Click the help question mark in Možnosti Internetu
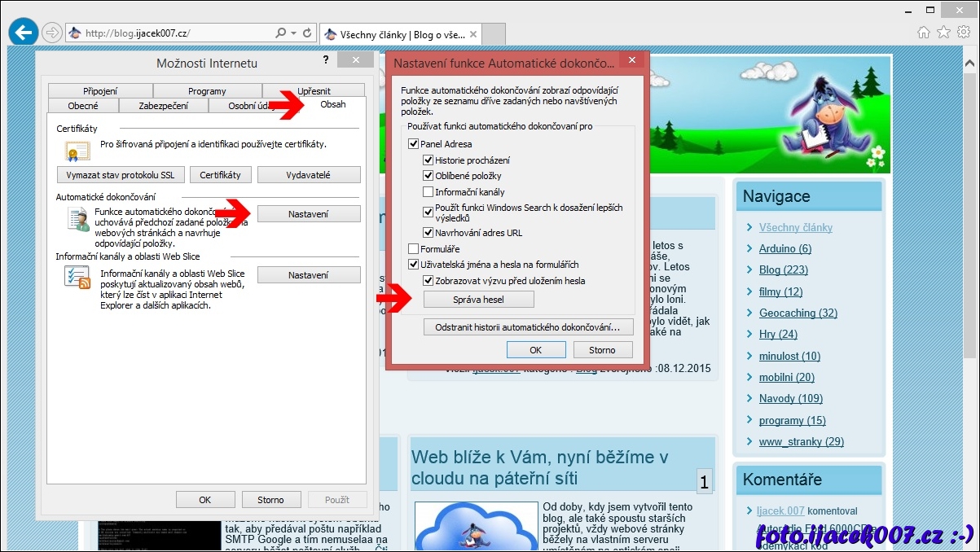 coord(326,61)
